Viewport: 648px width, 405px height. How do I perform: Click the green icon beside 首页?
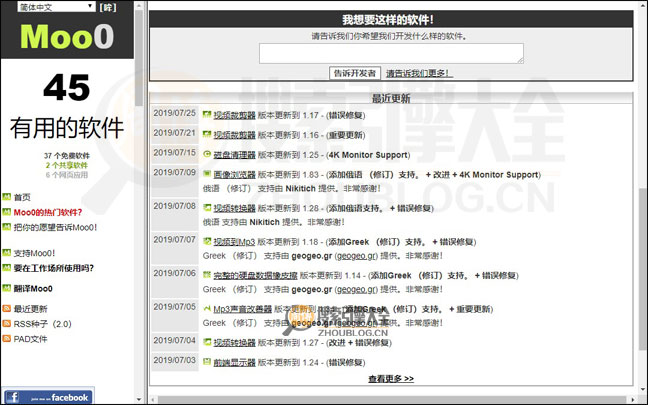pyautogui.click(x=7, y=197)
